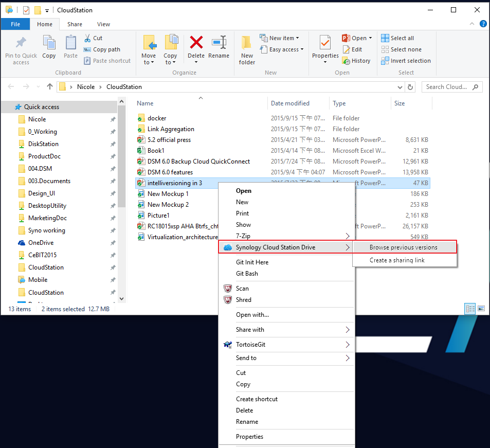Open the File ribbon tab
This screenshot has width=490, height=448.
(x=15, y=24)
